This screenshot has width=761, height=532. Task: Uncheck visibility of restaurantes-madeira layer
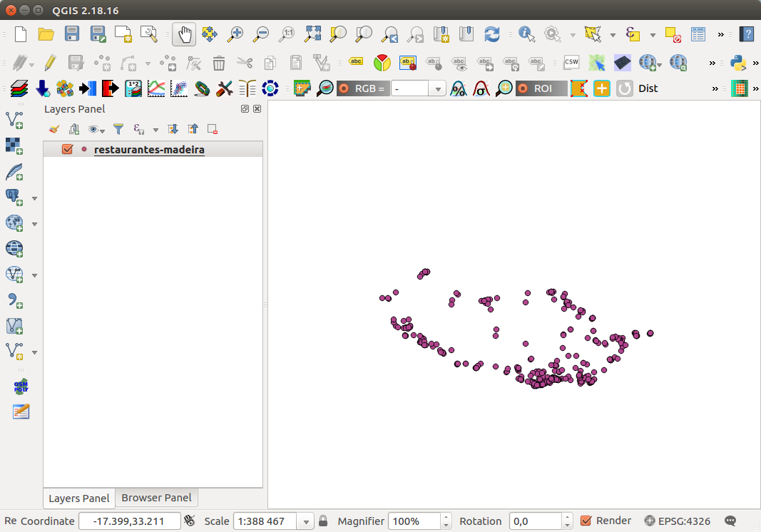(68, 149)
